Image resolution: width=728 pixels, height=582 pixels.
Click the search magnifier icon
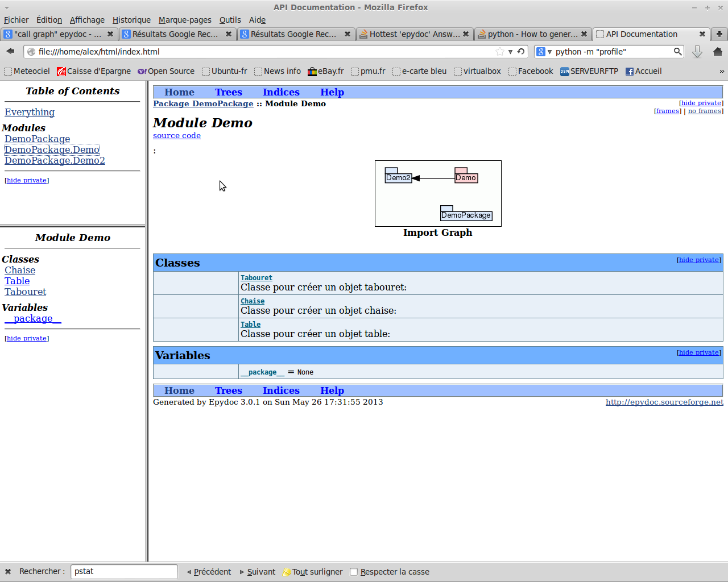(x=677, y=52)
